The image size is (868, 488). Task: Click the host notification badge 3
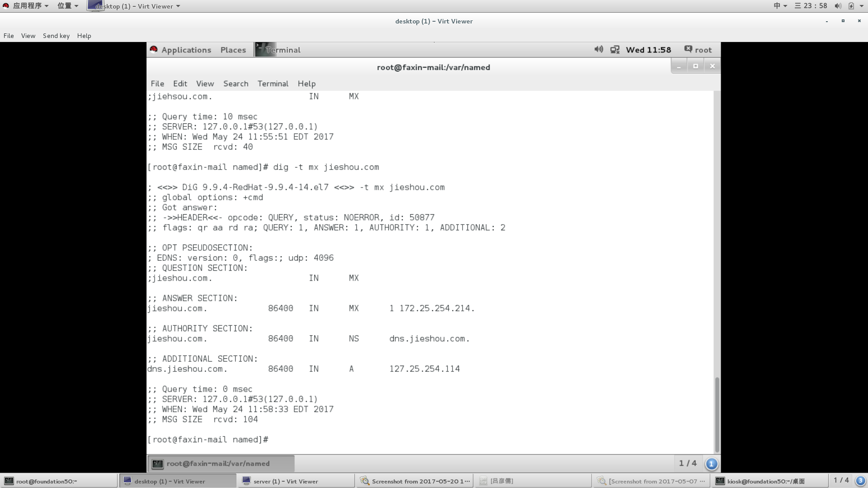pyautogui.click(x=860, y=481)
